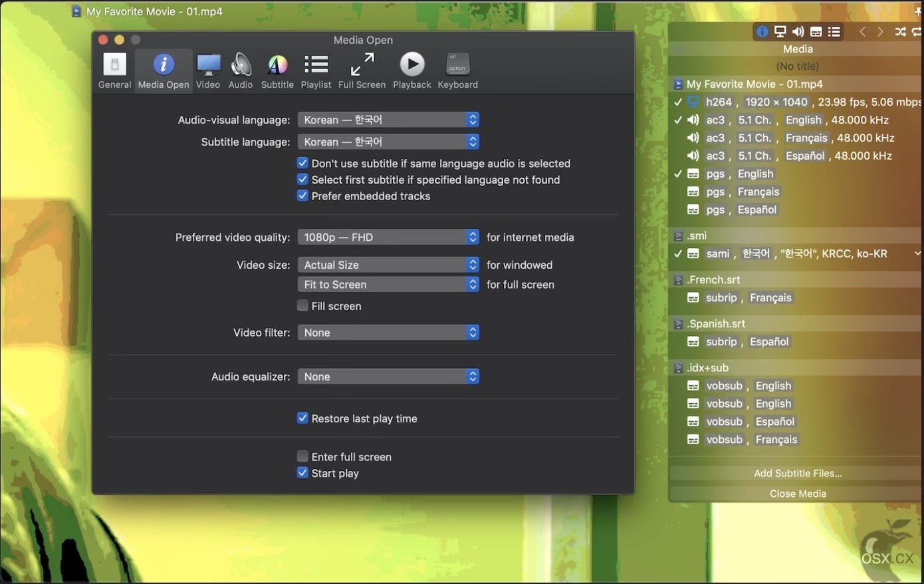This screenshot has width=924, height=584.
Task: Show audio info via speaker icon in panel toolbar
Action: click(x=798, y=31)
